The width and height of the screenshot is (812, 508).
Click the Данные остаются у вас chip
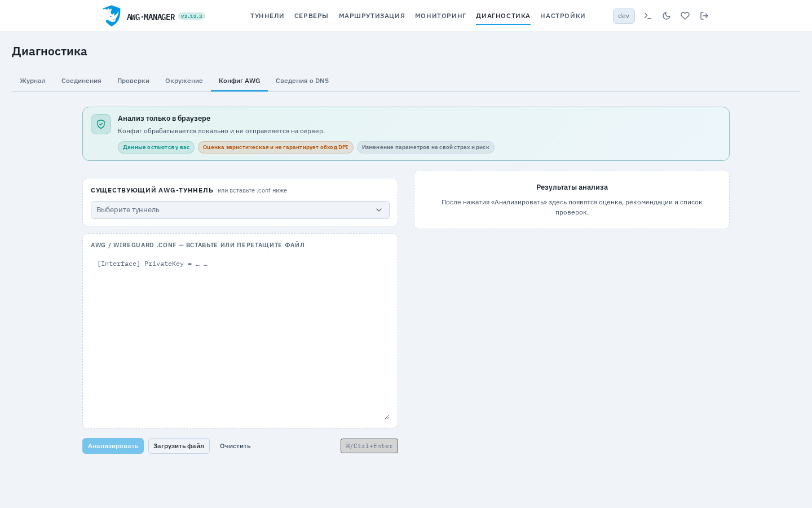tap(156, 147)
